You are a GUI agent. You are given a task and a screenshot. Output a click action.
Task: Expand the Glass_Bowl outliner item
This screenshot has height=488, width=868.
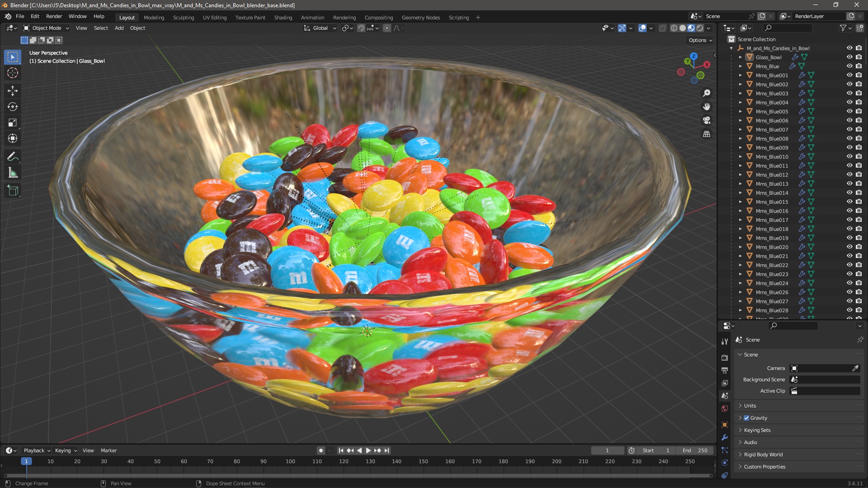tap(740, 57)
